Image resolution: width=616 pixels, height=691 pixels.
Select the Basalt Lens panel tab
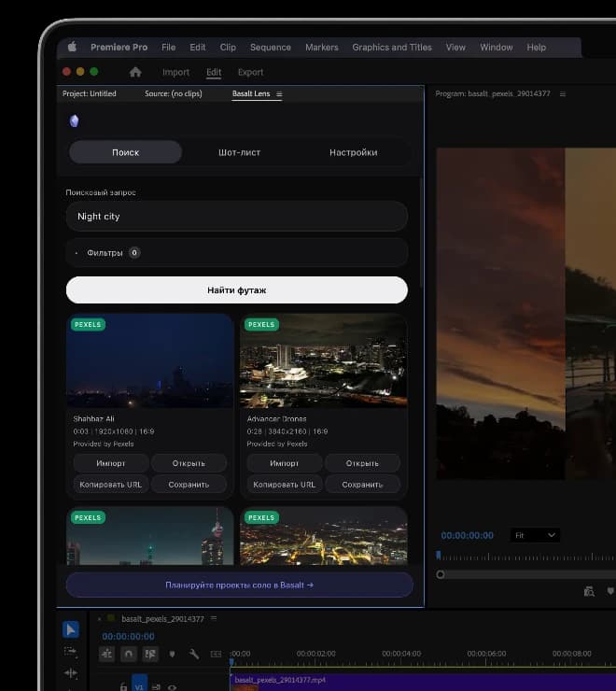coord(251,93)
